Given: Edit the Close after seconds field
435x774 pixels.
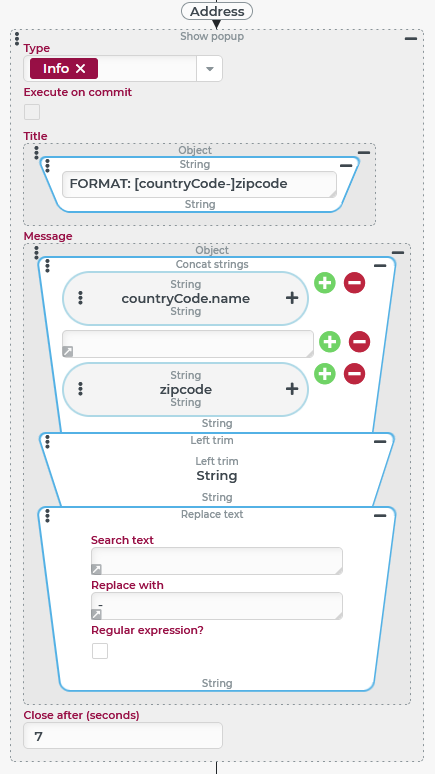Looking at the screenshot, I should [x=123, y=736].
